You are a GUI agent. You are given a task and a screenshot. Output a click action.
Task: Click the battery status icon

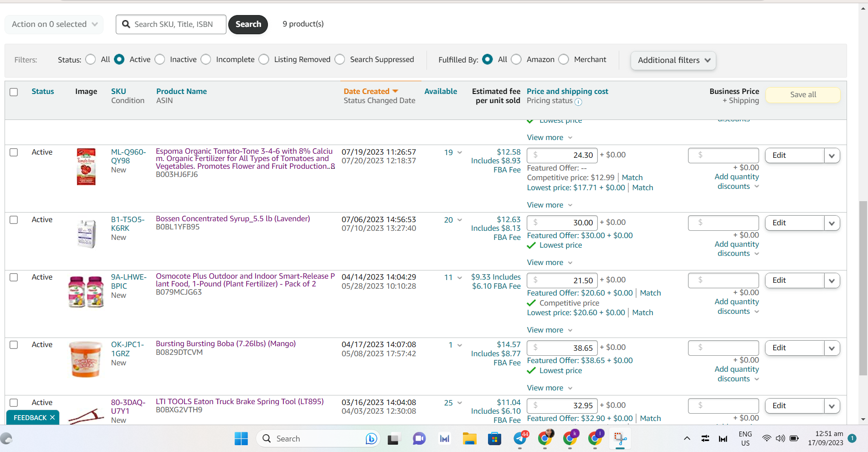pos(794,439)
